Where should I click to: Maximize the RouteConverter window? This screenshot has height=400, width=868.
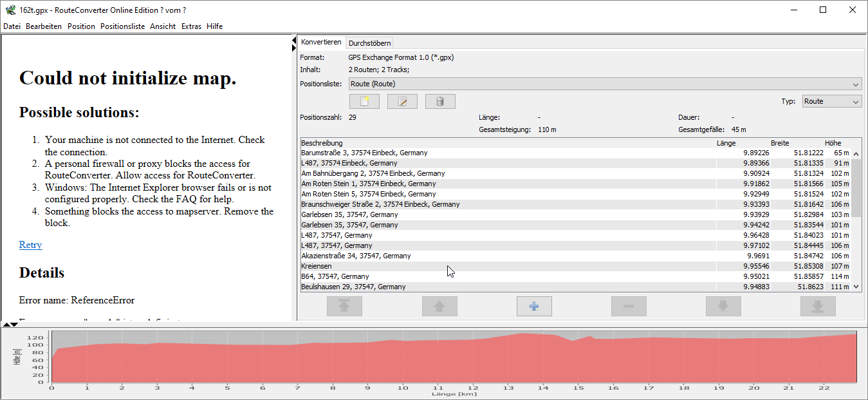pyautogui.click(x=823, y=10)
